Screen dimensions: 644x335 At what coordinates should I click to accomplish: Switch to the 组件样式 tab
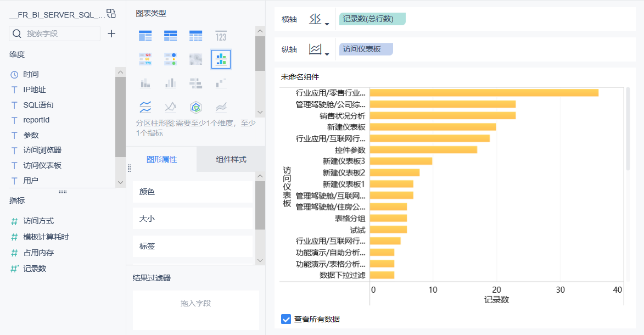(231, 160)
